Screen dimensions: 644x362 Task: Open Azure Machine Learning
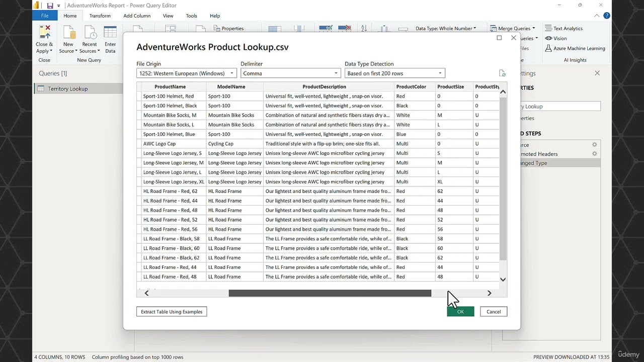coord(575,48)
